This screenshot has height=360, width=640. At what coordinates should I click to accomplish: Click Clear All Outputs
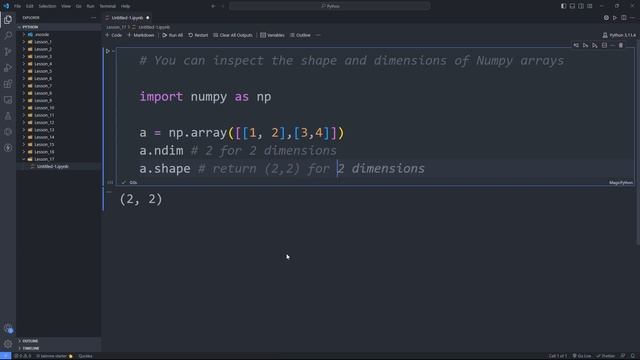(x=233, y=35)
